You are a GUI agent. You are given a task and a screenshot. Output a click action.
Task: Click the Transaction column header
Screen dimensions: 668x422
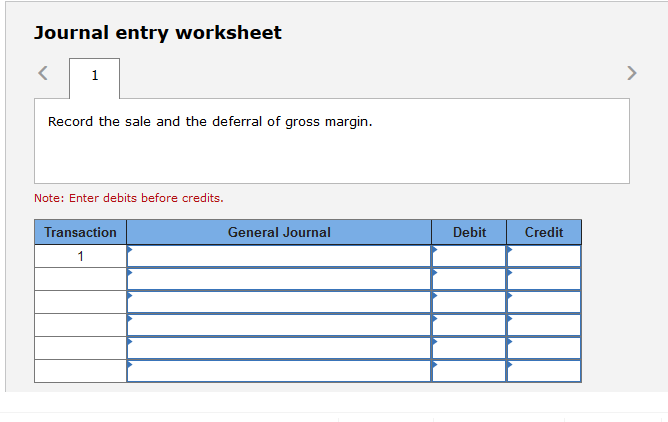coord(81,232)
